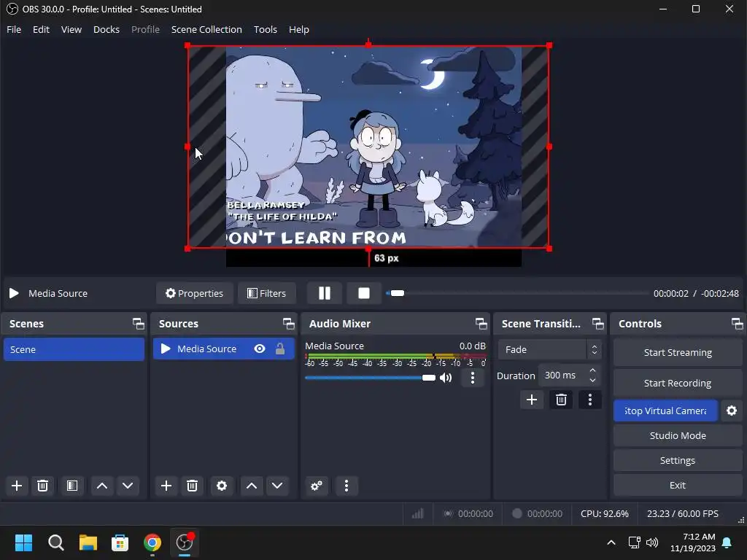Image resolution: width=747 pixels, height=560 pixels.
Task: Click the Exit button
Action: (x=678, y=485)
